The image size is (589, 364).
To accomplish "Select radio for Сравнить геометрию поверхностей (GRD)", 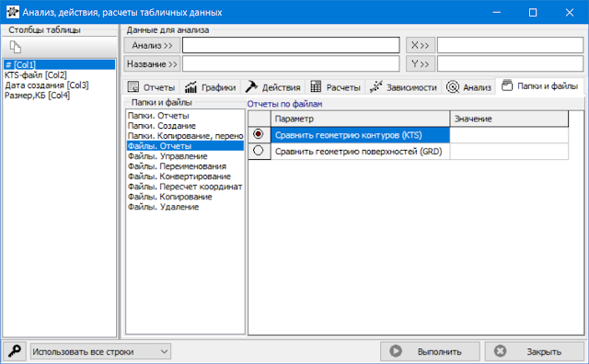I will click(258, 151).
